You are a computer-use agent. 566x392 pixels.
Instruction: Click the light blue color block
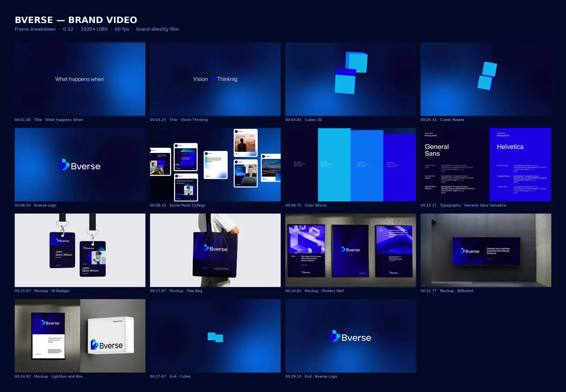click(334, 165)
